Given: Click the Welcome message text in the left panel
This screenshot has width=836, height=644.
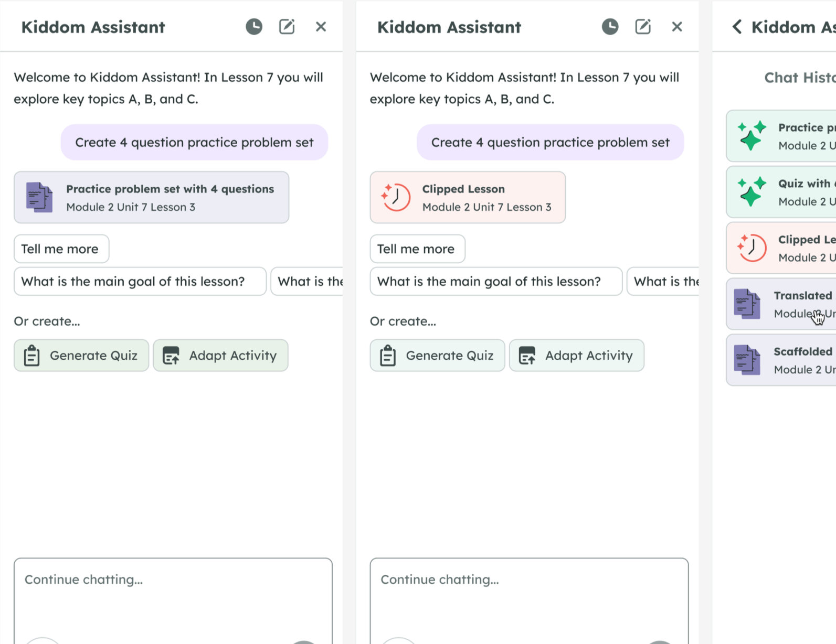Looking at the screenshot, I should (x=168, y=88).
